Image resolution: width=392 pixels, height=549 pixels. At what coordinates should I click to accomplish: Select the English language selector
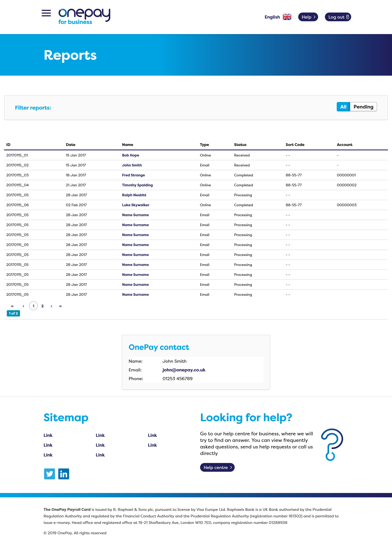pyautogui.click(x=272, y=17)
